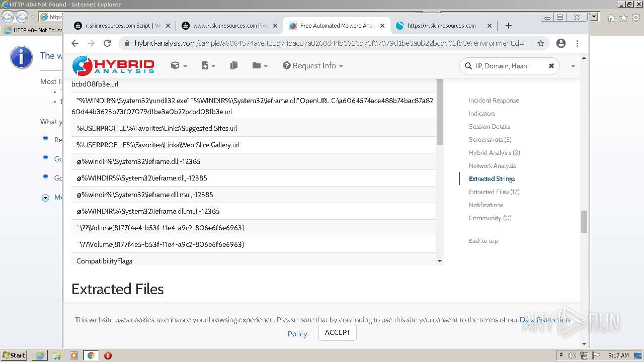Open the Windows Start menu
Screen dimensions: 644x362
pyautogui.click(x=14, y=355)
